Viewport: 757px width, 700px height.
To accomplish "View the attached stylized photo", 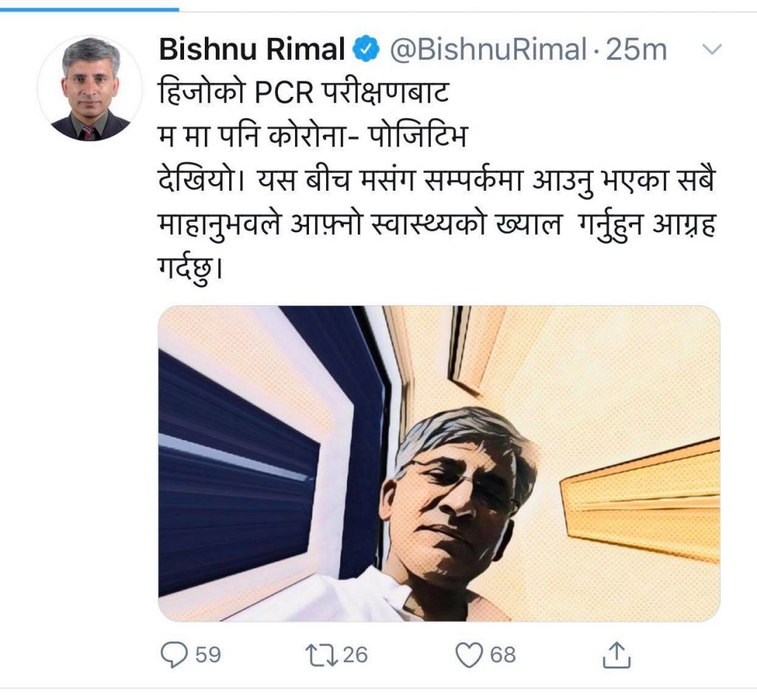I will point(438,463).
